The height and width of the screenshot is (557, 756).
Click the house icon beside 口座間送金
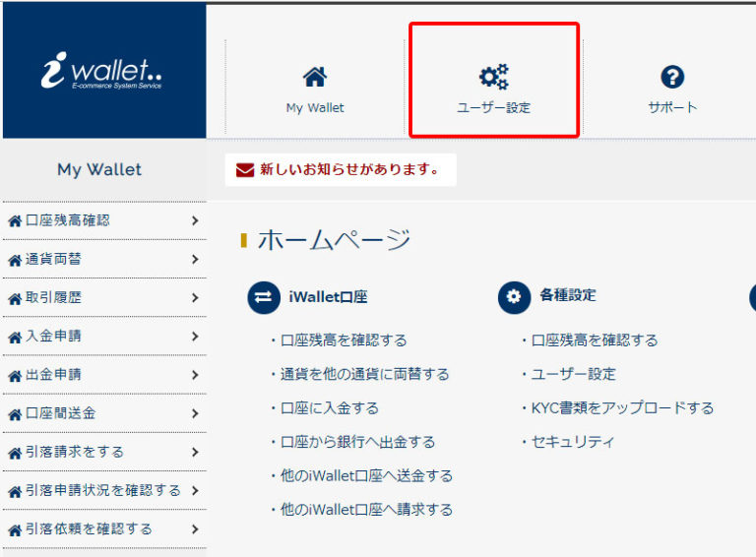pos(15,414)
